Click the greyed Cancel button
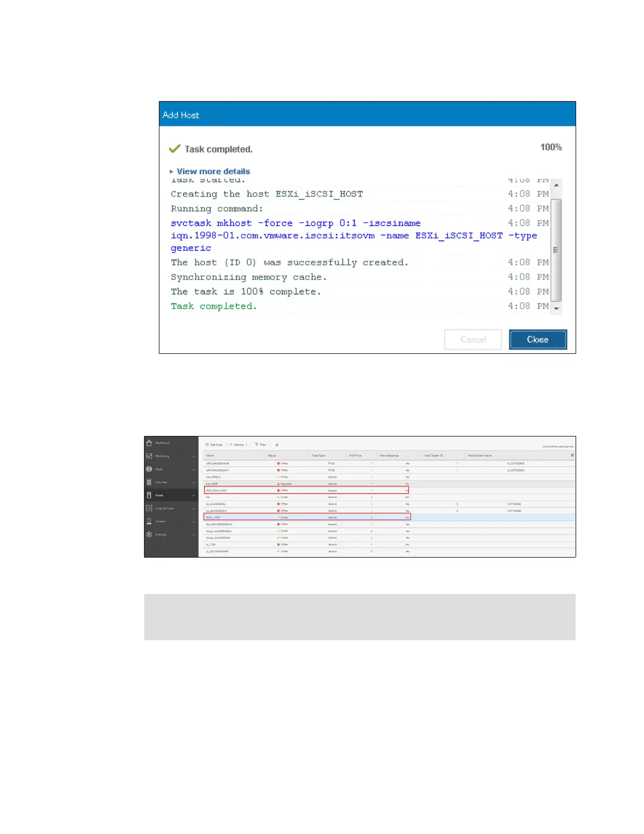Screen dimensions: 644x834 pyautogui.click(x=473, y=340)
